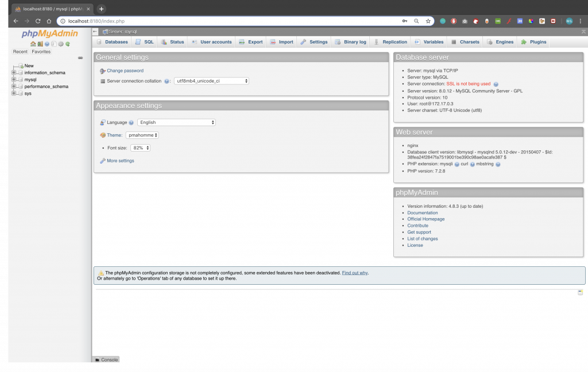Viewport: 588px width, 372px height.
Task: Switch to the Binary log tab
Action: click(x=351, y=42)
